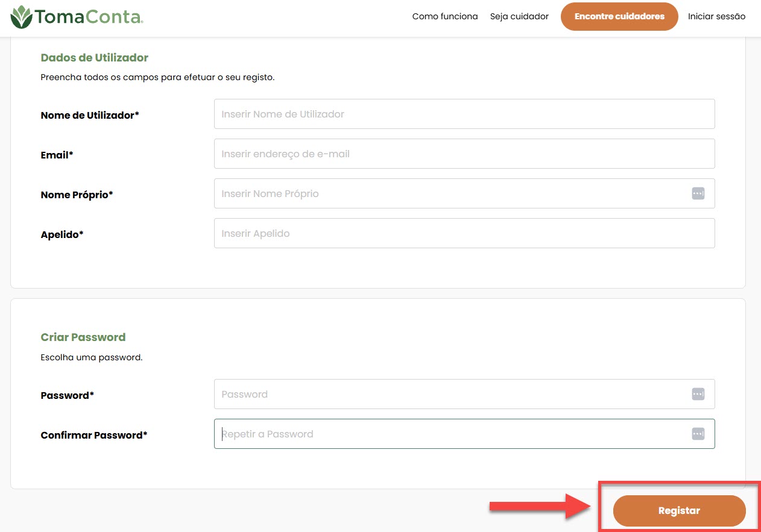Click the Preencha todos os campos instruction text

[x=157, y=78]
